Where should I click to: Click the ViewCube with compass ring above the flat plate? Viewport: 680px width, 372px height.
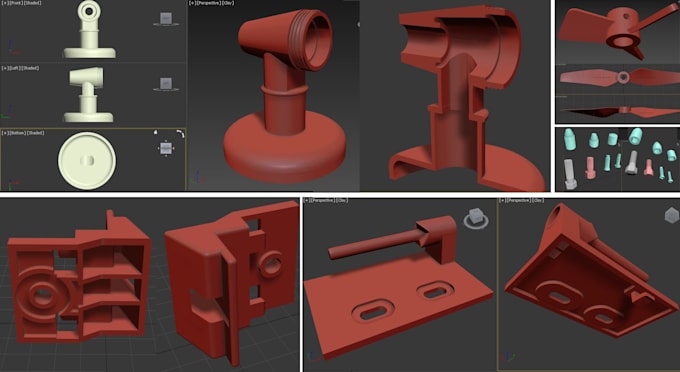(x=476, y=219)
